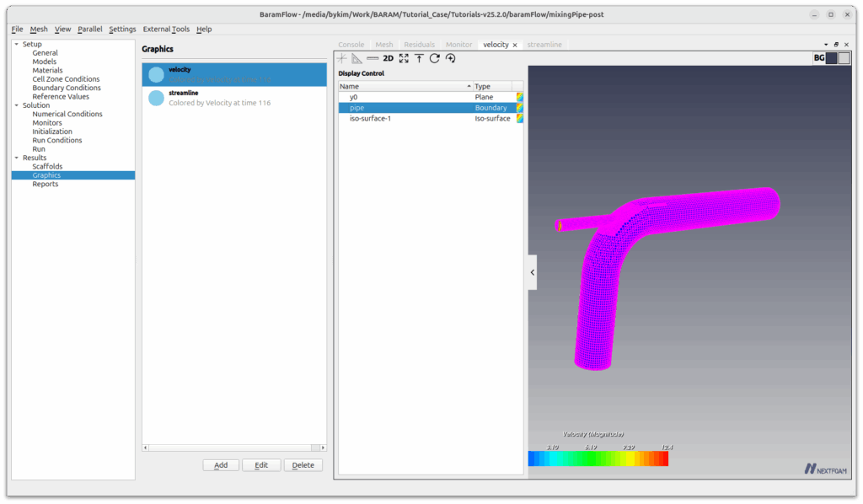The width and height of the screenshot is (863, 504).
Task: Close the velocity tab
Action: [515, 46]
